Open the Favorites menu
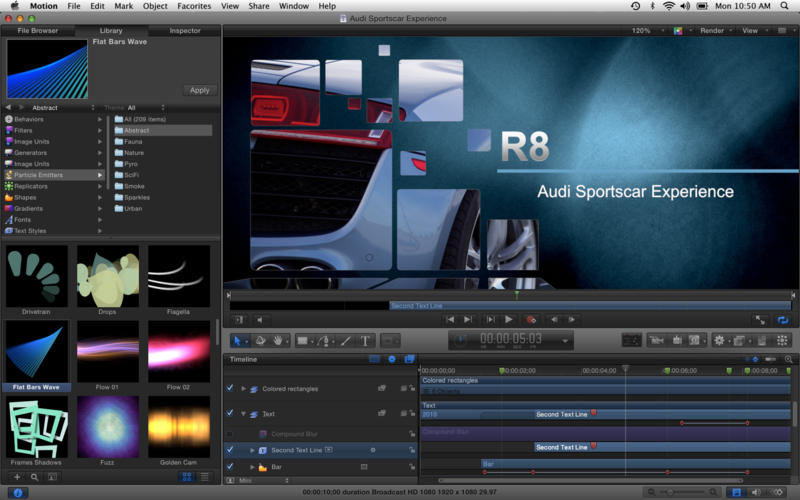The height and width of the screenshot is (500, 800). click(194, 6)
